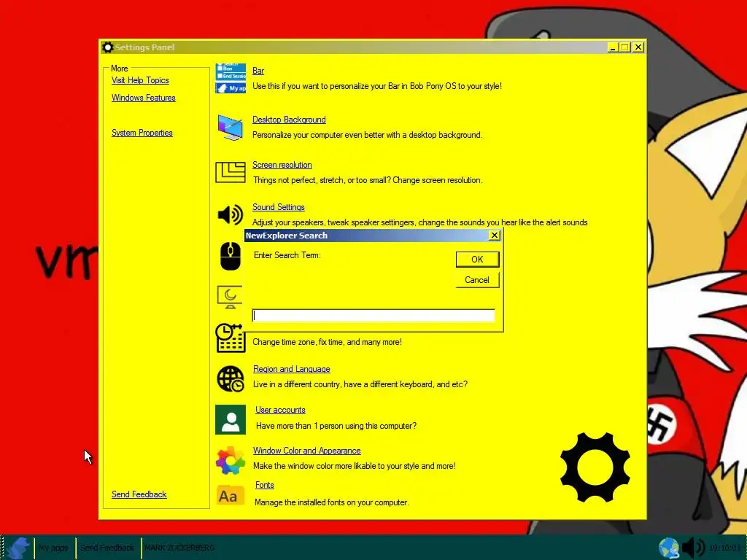
Task: Open the Sound Settings speaker icon
Action: (x=231, y=215)
